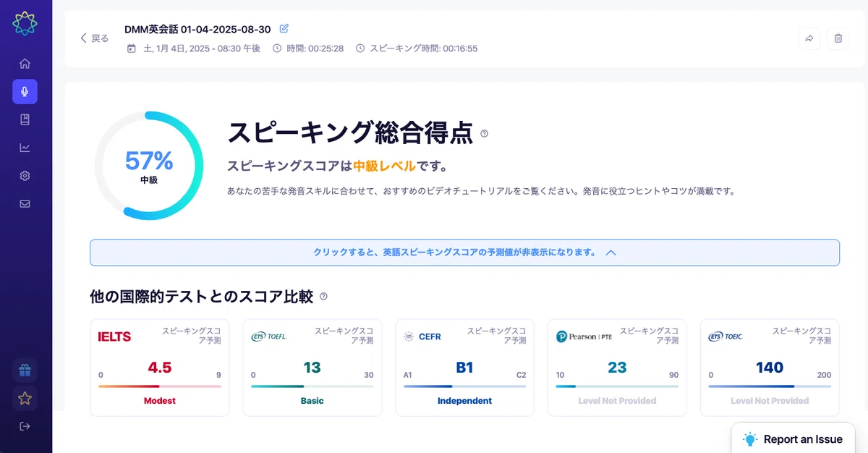Go back with the 戻る link

pyautogui.click(x=95, y=38)
